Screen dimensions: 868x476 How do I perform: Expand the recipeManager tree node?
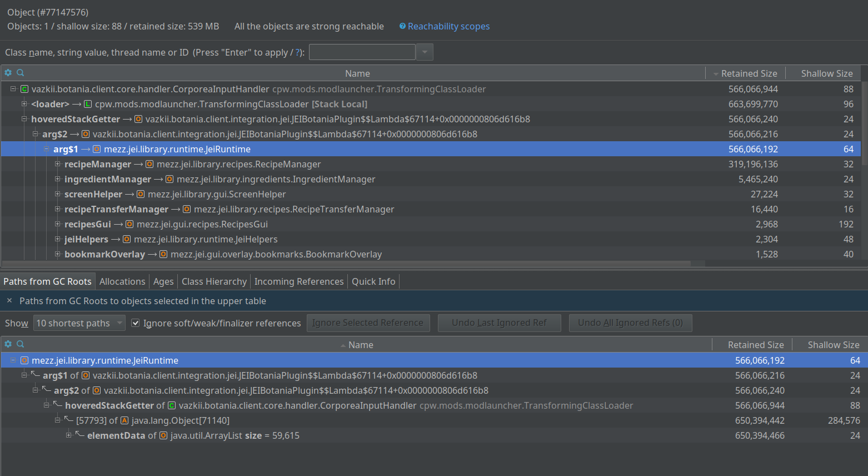[58, 163]
